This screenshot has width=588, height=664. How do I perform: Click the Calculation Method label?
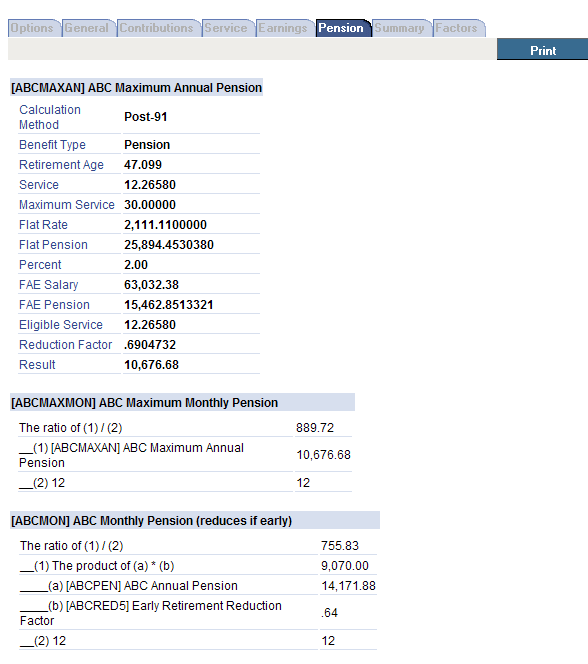50,117
